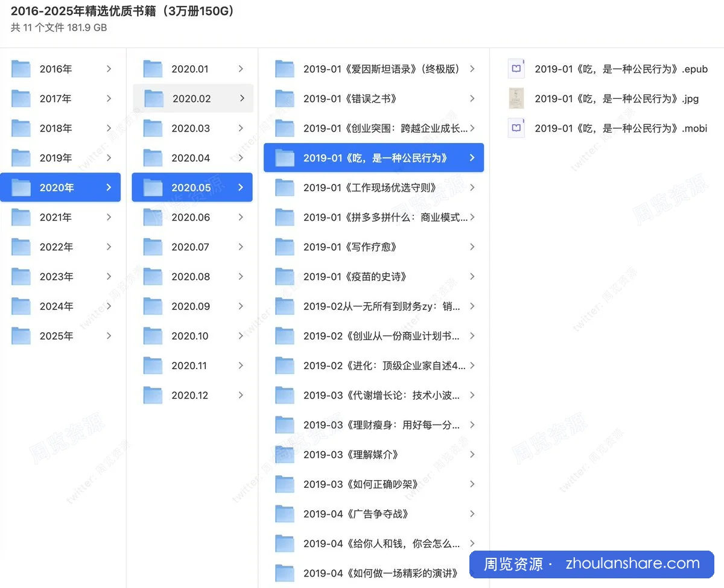Expand the 2019年 folder chevron
This screenshot has height=588, width=724.
109,158
